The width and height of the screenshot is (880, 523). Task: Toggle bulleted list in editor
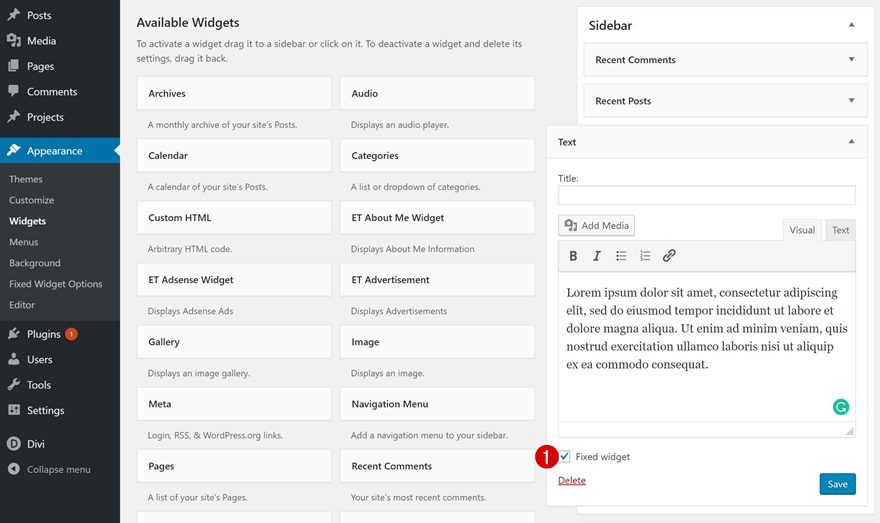point(621,256)
